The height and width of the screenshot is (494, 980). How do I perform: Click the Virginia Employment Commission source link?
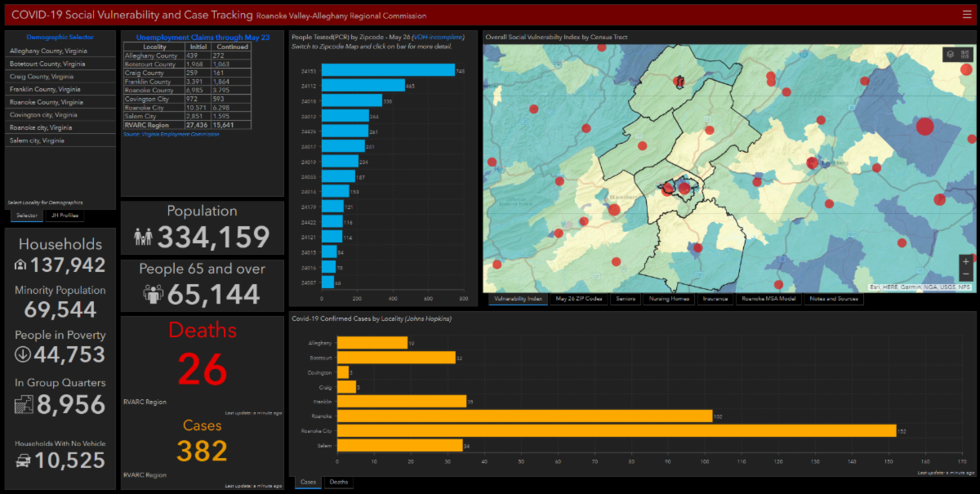click(171, 134)
